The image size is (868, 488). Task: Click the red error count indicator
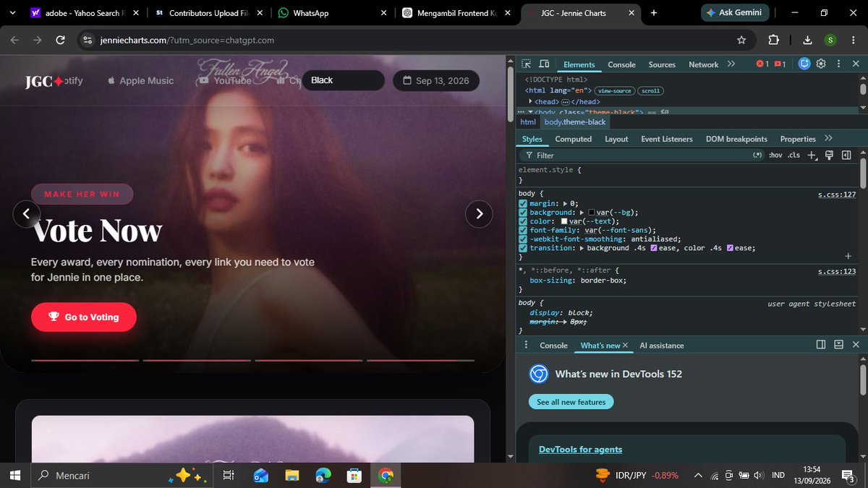[762, 64]
